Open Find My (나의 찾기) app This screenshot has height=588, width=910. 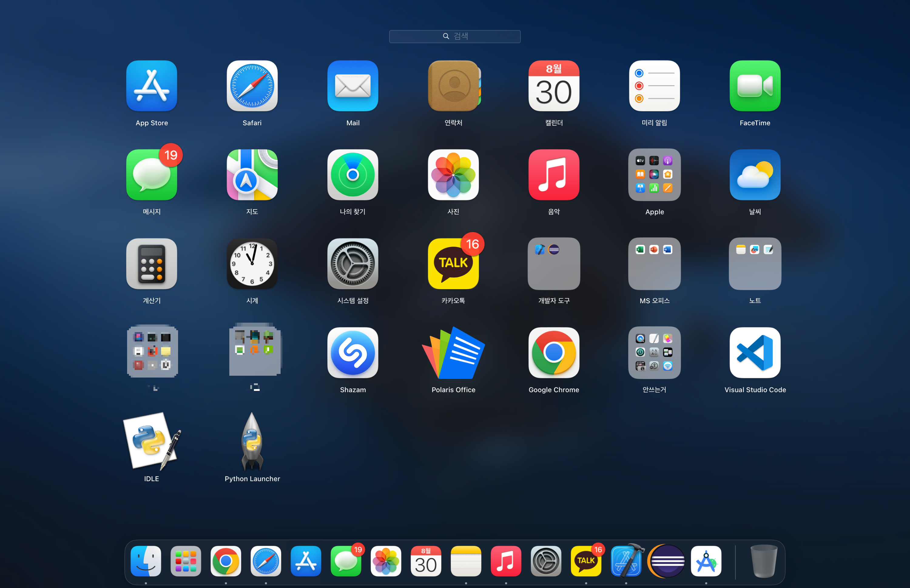tap(352, 175)
